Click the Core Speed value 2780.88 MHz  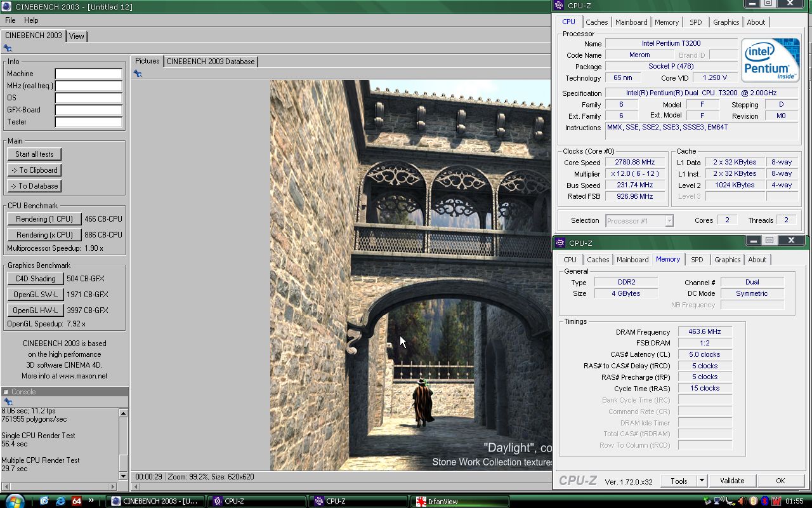tap(635, 163)
